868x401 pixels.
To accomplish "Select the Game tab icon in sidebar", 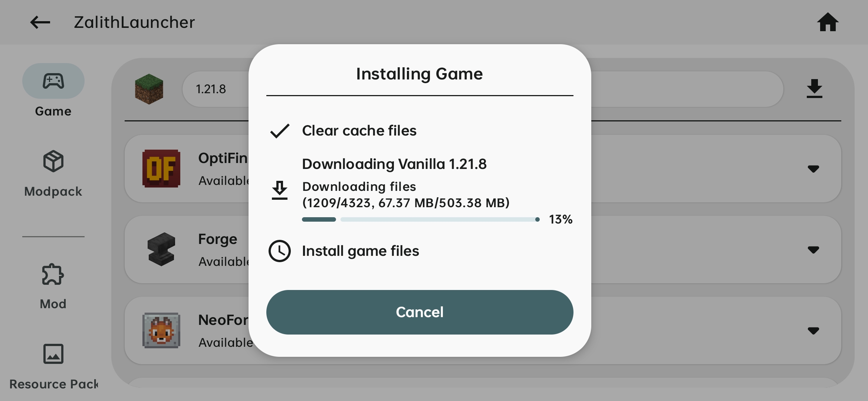I will (53, 81).
